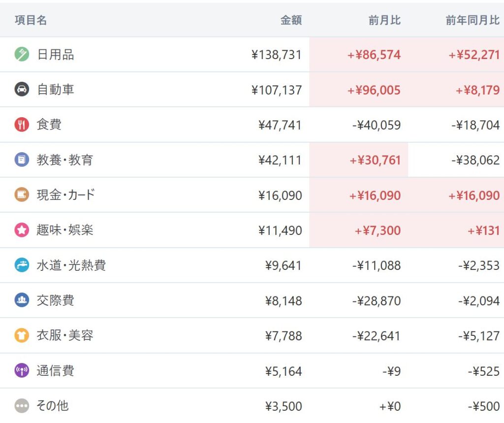This screenshot has width=504, height=423.
Task: Click the 前年同月比 column header
Action: (x=472, y=20)
